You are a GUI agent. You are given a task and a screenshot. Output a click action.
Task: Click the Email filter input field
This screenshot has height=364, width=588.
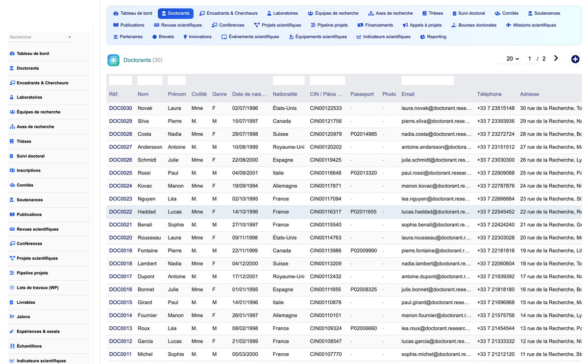[427, 81]
